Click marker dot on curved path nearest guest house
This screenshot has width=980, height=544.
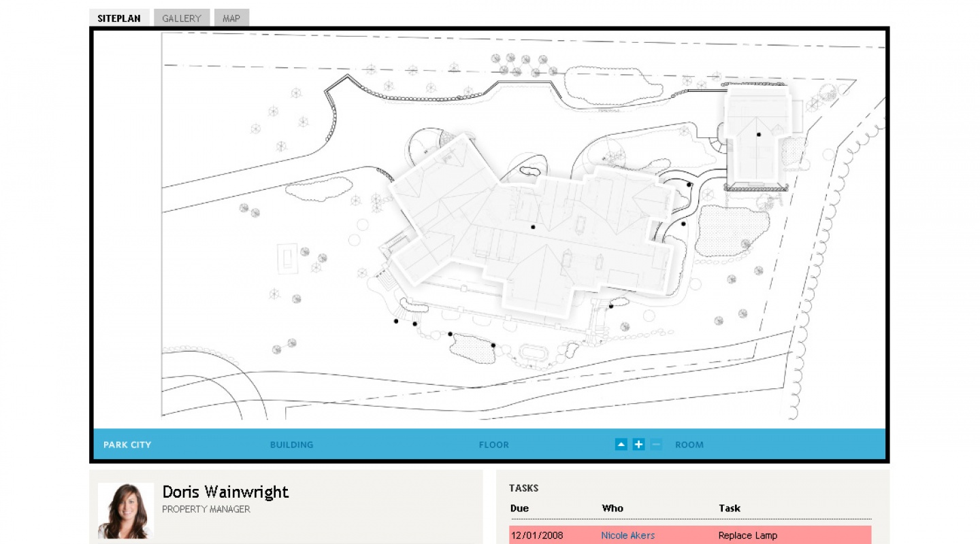(x=689, y=184)
